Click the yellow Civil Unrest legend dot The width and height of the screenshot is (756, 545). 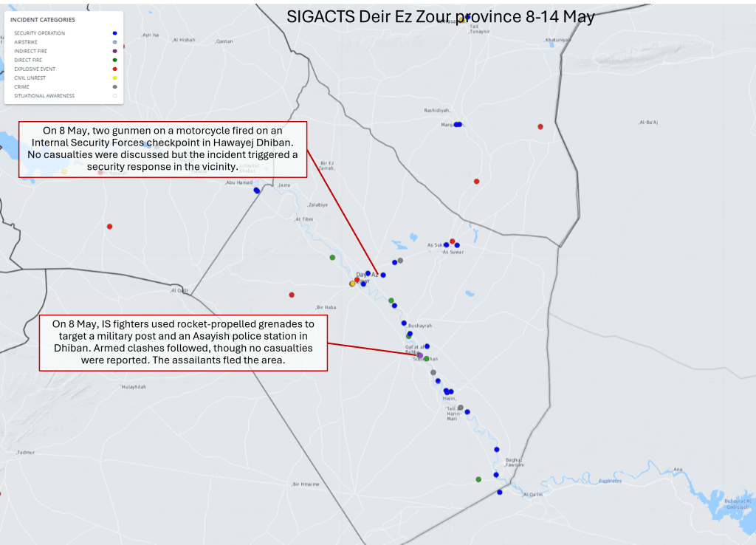[x=114, y=78]
